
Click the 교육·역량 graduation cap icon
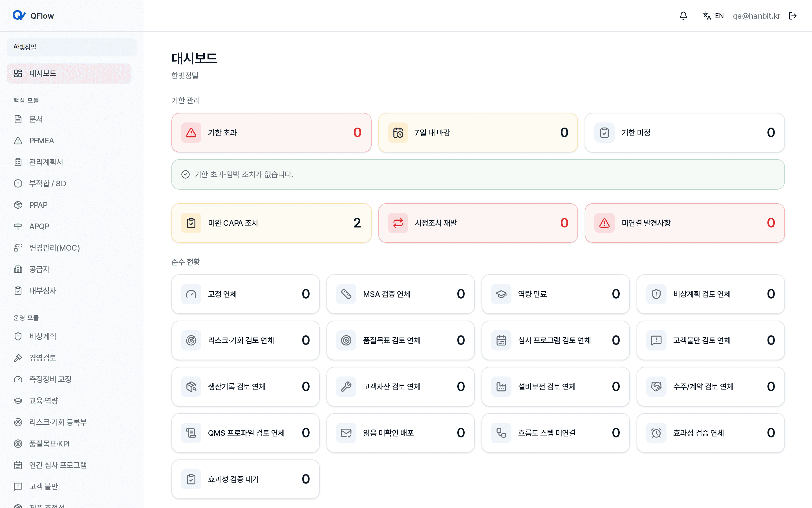click(x=18, y=401)
